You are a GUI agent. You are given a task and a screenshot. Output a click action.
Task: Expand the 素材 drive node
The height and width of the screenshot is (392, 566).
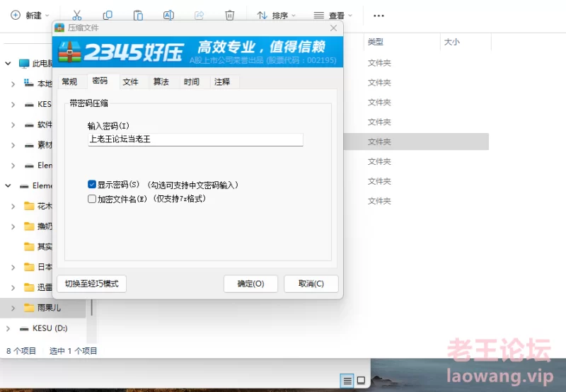click(13, 145)
